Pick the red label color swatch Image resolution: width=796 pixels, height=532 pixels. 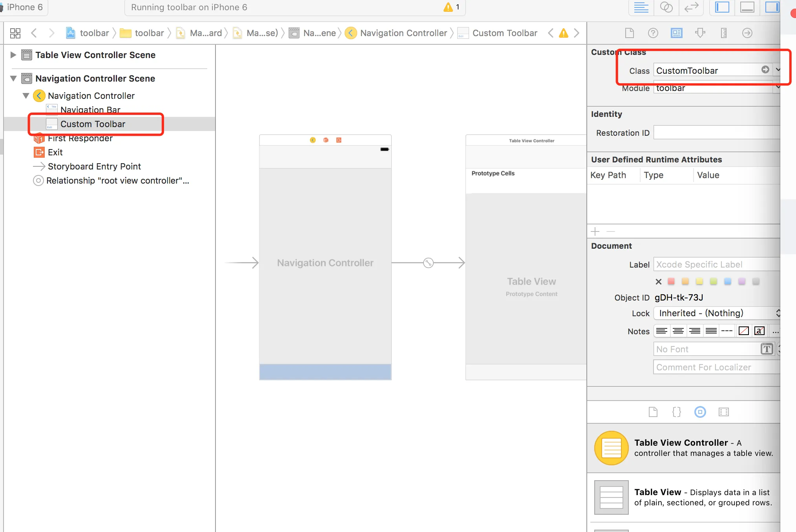click(x=671, y=281)
